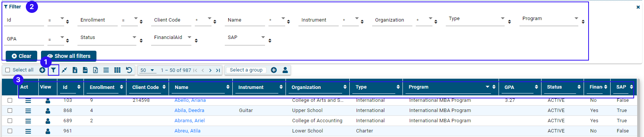Select the GPA value 3.27
This screenshot has height=137, width=644.
coord(510,100)
